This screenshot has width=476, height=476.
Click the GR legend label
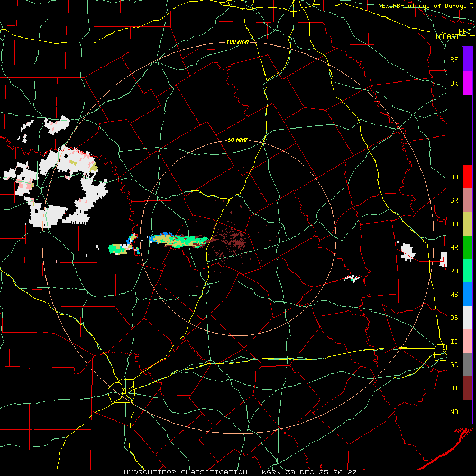[x=454, y=200]
